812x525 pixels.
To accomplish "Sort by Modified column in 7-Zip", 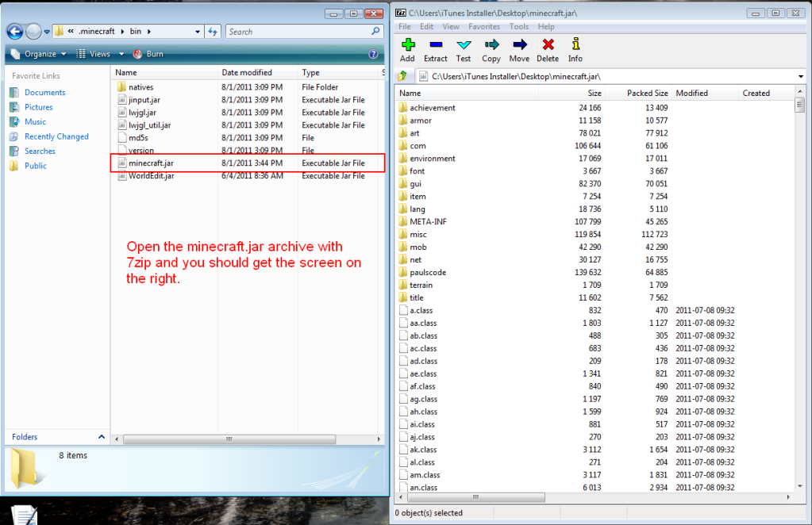I will pos(705,93).
